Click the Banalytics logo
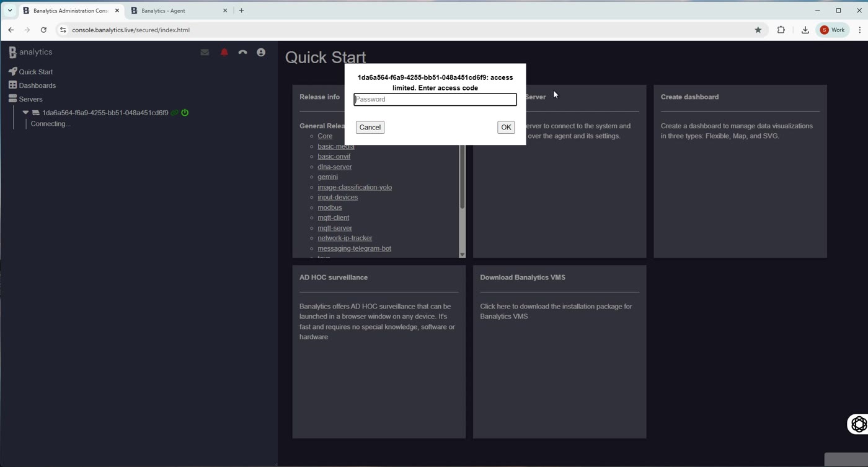The image size is (868, 467). (x=30, y=53)
